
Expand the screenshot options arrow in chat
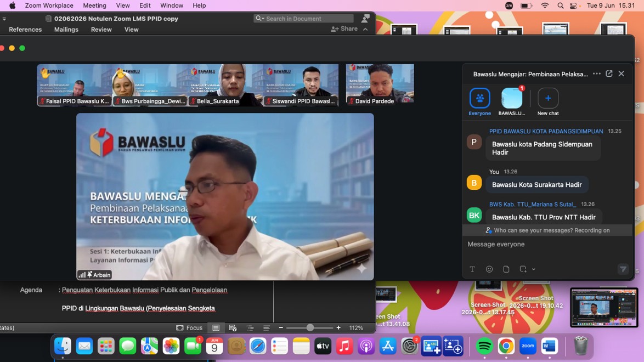tap(534, 269)
